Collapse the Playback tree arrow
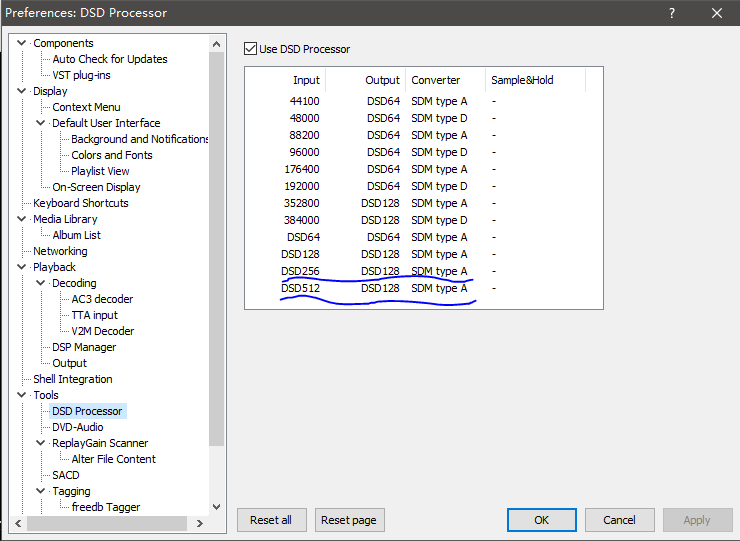 click(22, 267)
